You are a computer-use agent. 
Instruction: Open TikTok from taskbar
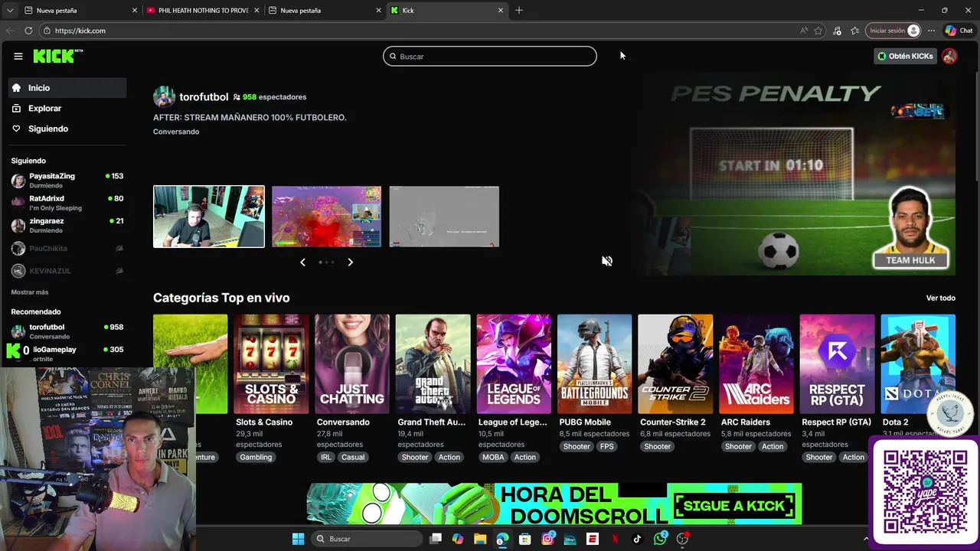pyautogui.click(x=637, y=539)
